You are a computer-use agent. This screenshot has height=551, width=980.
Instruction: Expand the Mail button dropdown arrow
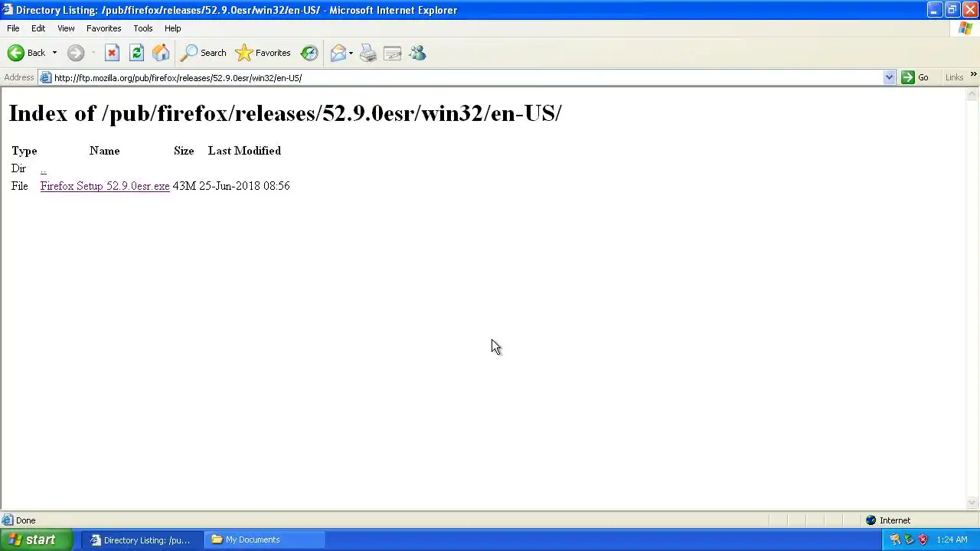tap(351, 53)
